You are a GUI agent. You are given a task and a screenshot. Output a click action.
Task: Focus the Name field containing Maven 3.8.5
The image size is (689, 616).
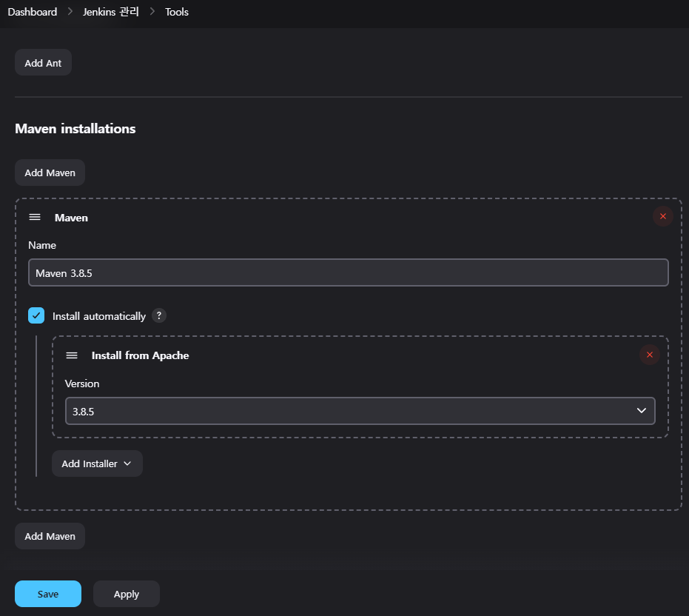(x=349, y=272)
